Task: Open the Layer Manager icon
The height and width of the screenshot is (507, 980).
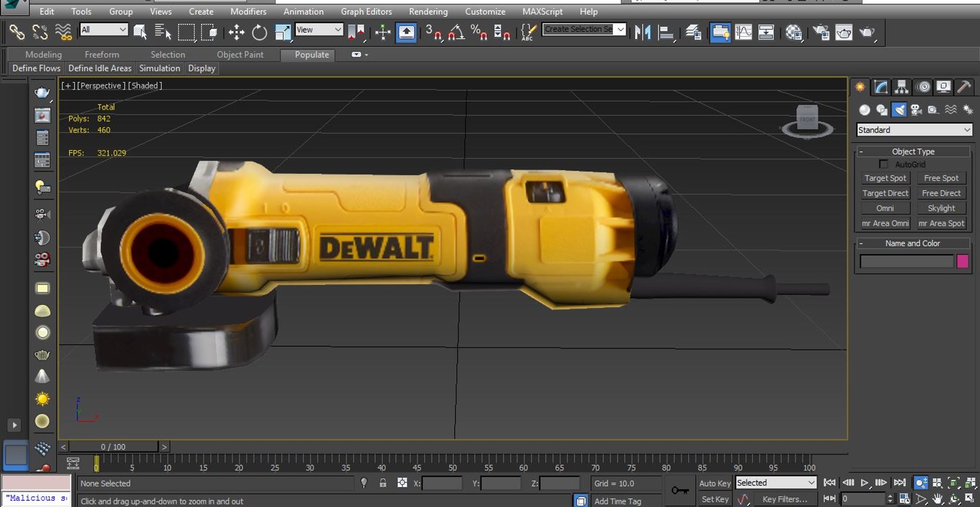Action: click(x=693, y=33)
